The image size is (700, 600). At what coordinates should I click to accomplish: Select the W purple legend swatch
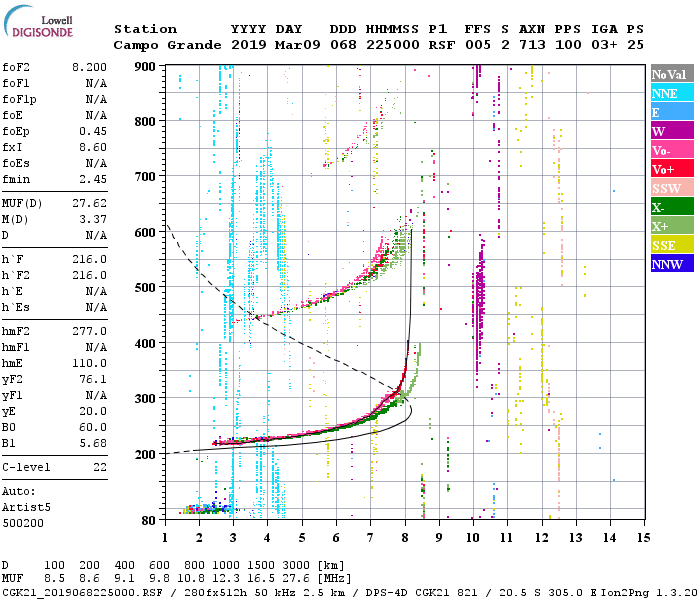[x=672, y=131]
